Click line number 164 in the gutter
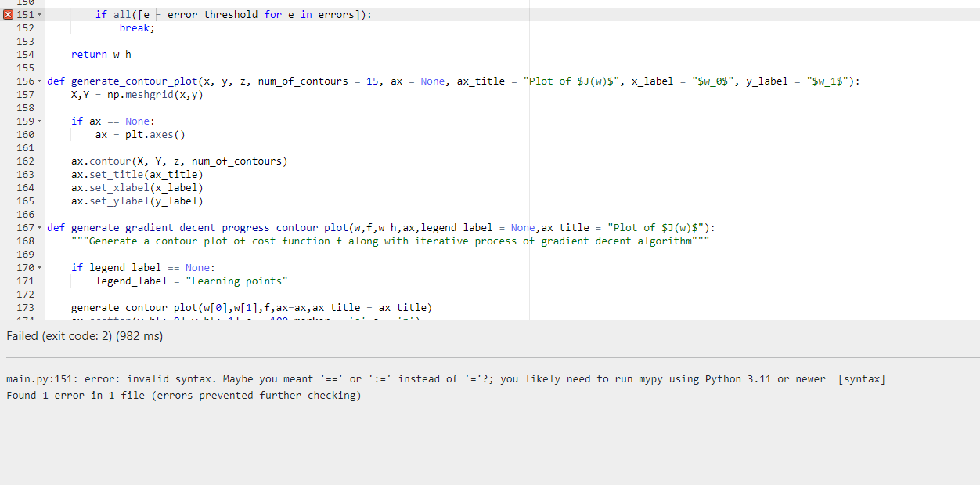Screen dimensions: 980x485 pos(25,188)
